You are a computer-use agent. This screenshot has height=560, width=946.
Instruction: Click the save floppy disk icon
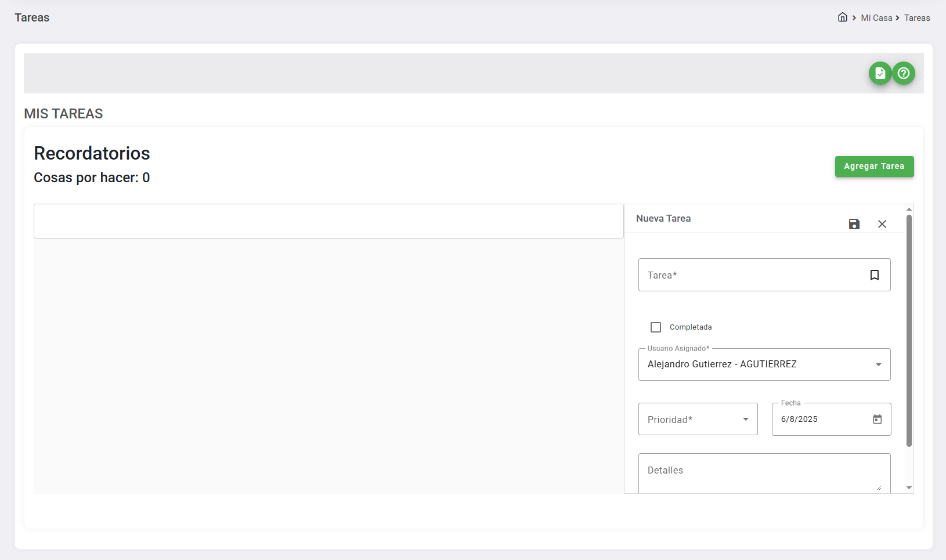click(854, 224)
